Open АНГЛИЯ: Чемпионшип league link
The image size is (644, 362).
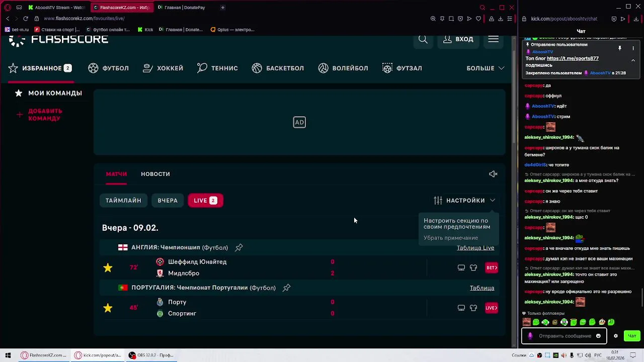180,247
